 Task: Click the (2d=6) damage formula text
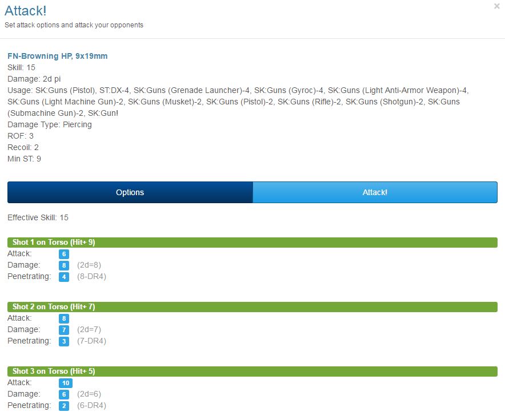(89, 394)
